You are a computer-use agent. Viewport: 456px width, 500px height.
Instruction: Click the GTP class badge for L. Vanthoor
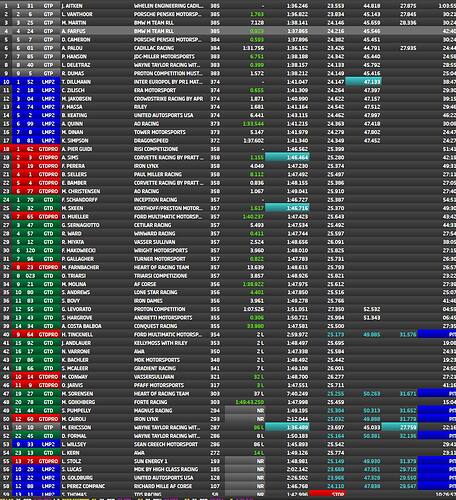(x=48, y=14)
